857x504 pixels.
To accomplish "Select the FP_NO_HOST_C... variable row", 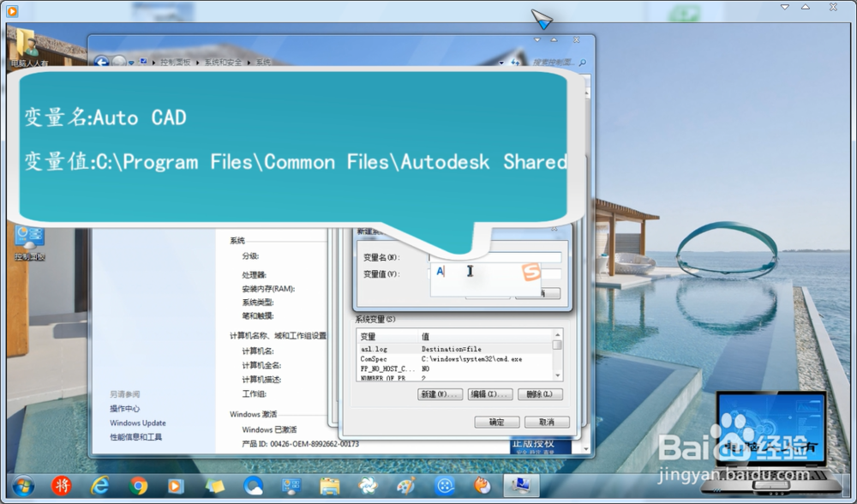I will (x=455, y=369).
